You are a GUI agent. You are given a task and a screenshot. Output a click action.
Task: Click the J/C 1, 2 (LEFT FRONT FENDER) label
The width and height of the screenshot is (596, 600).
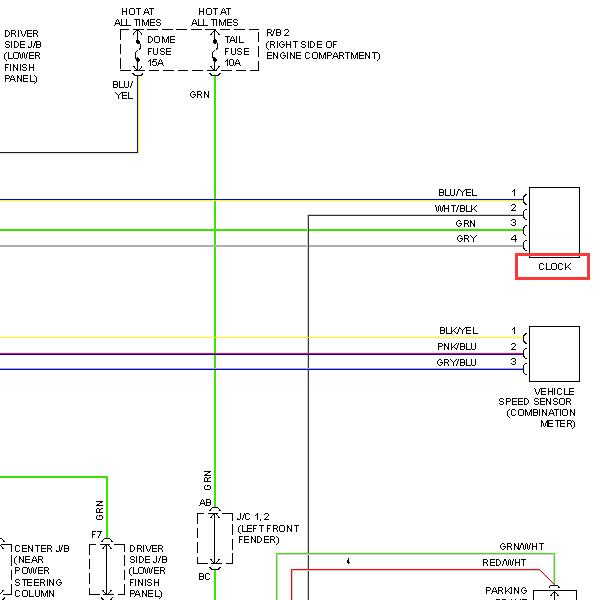(268, 528)
